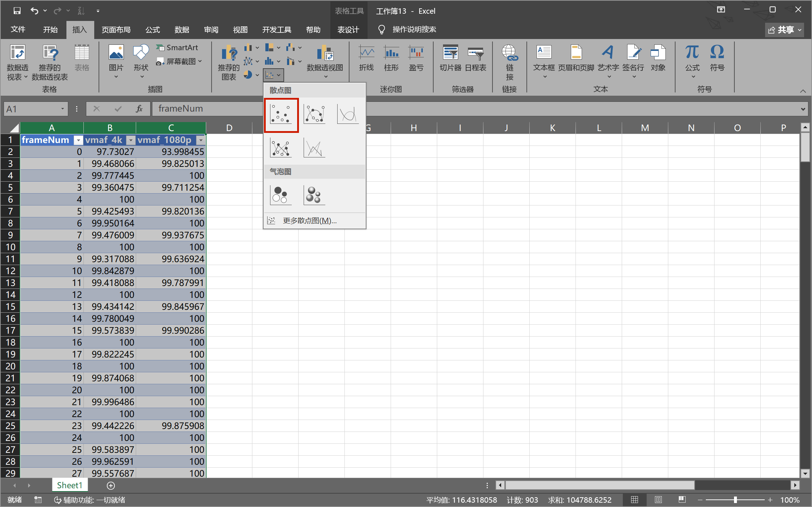Switch to Page Layout view in status bar

coord(658,500)
